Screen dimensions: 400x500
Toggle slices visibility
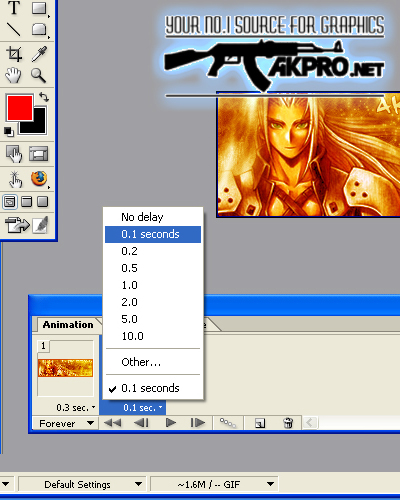[x=39, y=154]
